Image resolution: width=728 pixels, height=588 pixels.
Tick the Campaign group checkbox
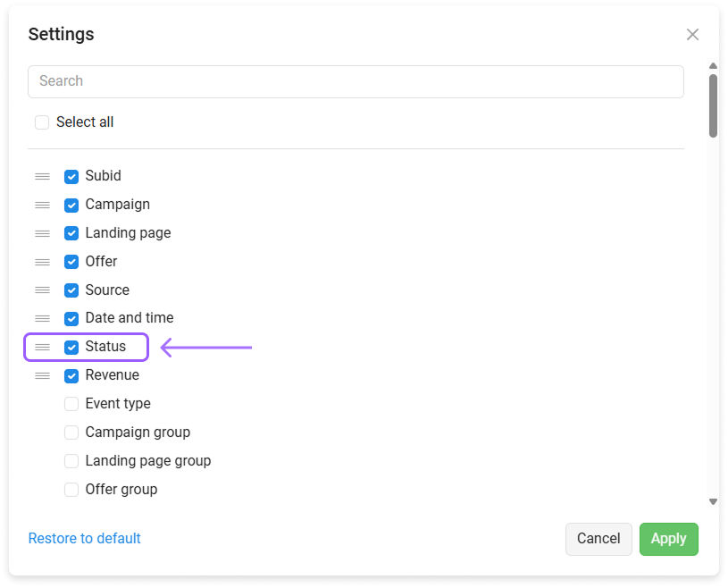coord(71,433)
